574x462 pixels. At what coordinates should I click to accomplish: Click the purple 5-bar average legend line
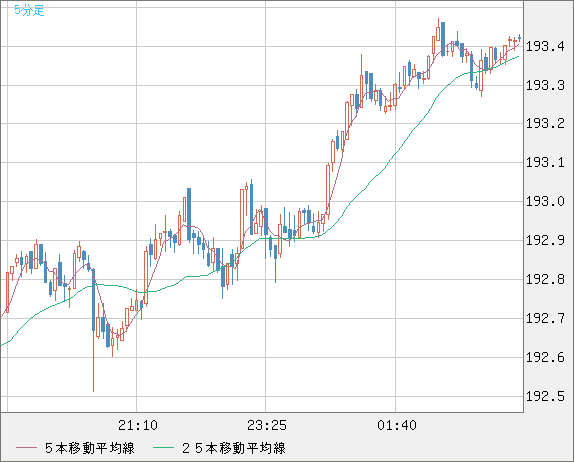[x=26, y=448]
